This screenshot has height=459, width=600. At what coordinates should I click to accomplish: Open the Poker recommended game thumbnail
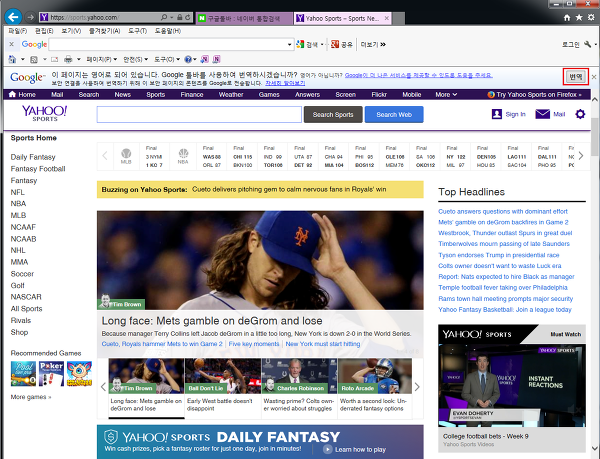pyautogui.click(x=51, y=374)
